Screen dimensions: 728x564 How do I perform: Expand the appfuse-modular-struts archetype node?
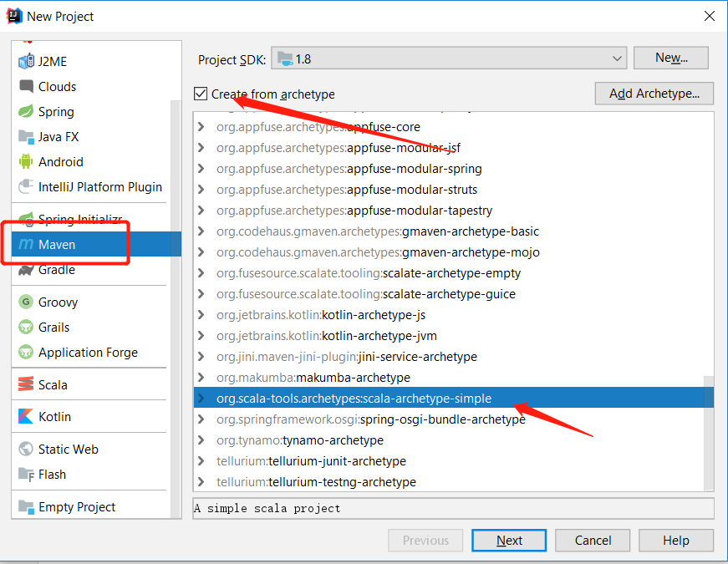tap(201, 190)
